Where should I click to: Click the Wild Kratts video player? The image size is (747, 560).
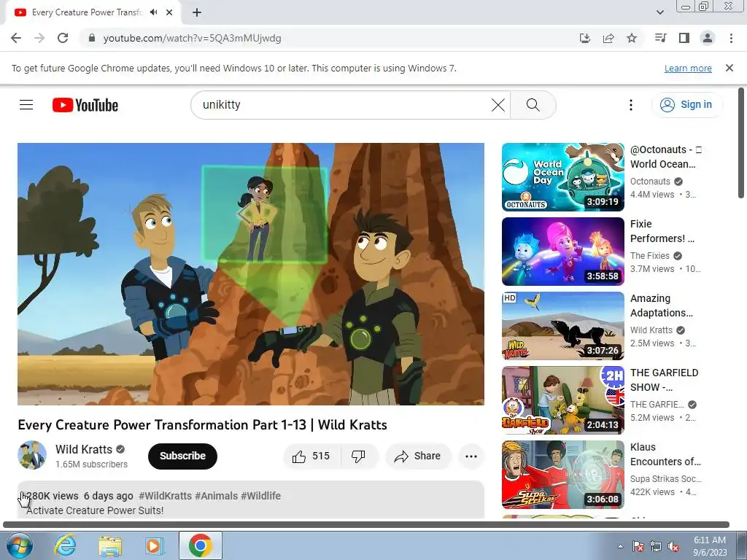click(251, 274)
